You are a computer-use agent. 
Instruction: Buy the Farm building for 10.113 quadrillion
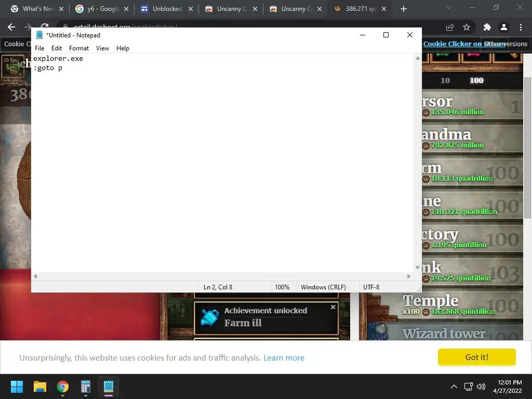point(472,172)
